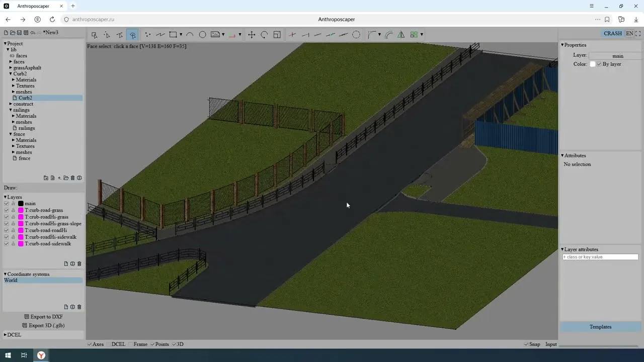Open the Templates button
The width and height of the screenshot is (644, 362).
coord(601,327)
